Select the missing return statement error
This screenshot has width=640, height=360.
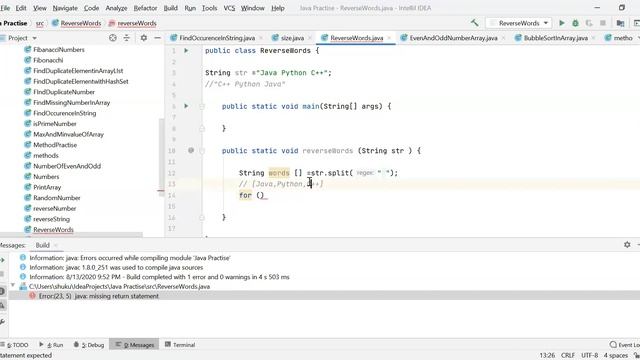point(98,296)
